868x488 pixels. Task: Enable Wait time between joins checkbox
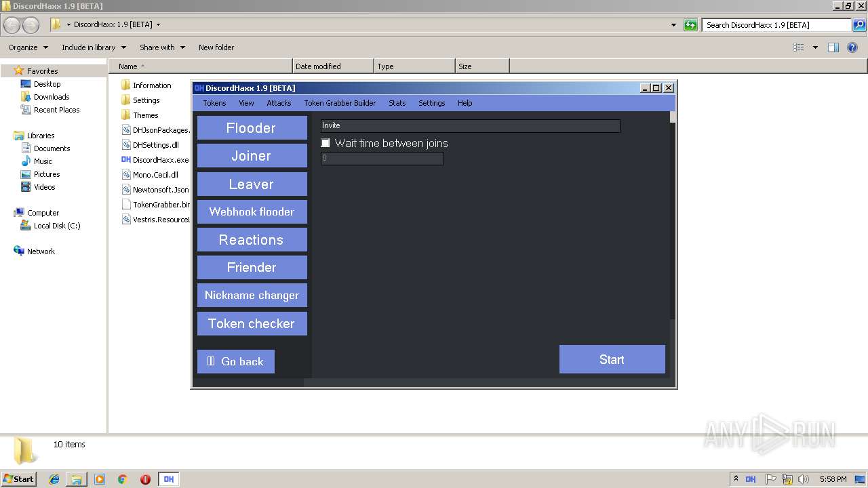(x=325, y=143)
